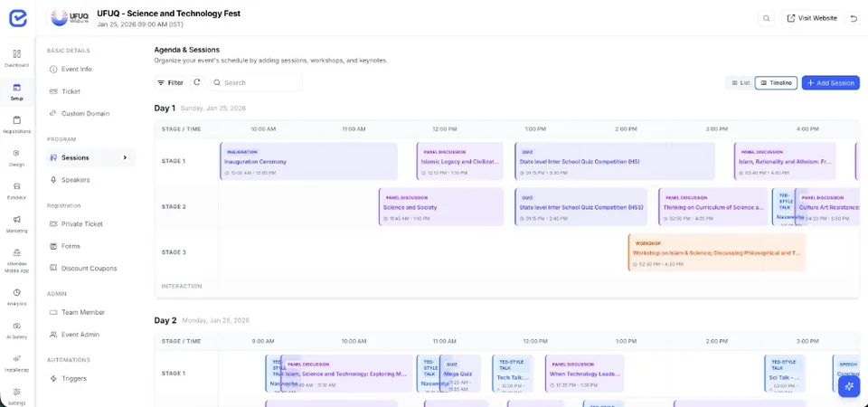This screenshot has height=407, width=868.
Task: Open Culture Art Resistance session card
Action: pyautogui.click(x=829, y=206)
